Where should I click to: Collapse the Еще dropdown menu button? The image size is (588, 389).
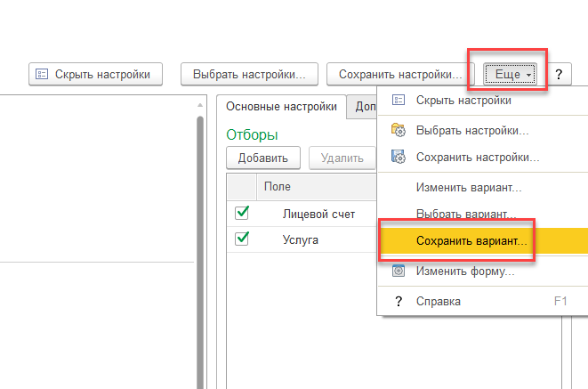pyautogui.click(x=510, y=74)
